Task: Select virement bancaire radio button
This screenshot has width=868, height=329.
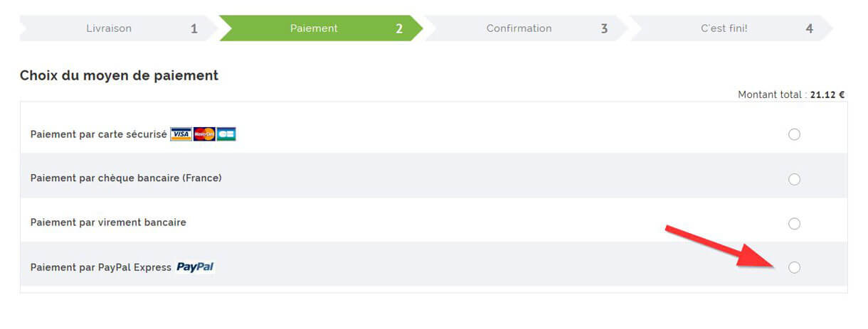Action: [794, 224]
